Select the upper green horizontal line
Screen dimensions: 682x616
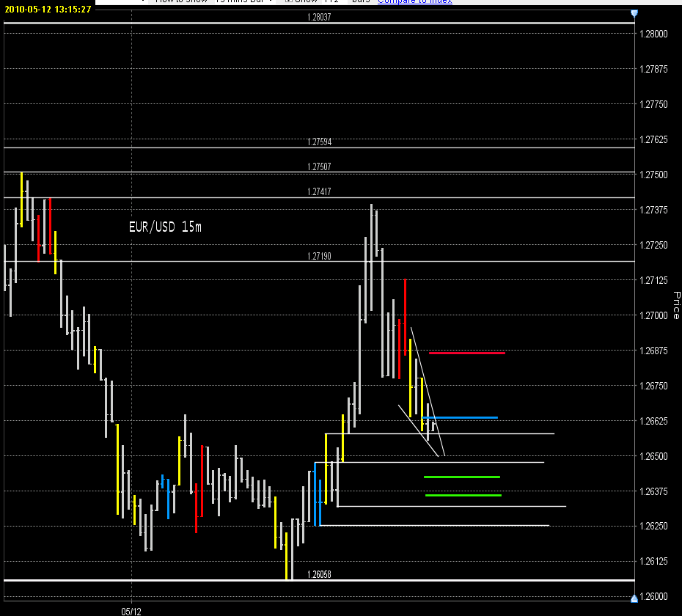(462, 477)
